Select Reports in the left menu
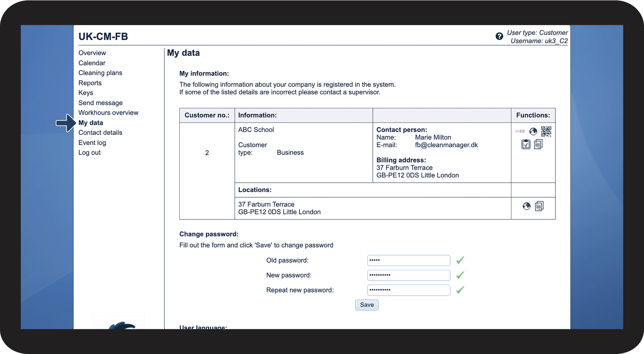 tap(90, 83)
